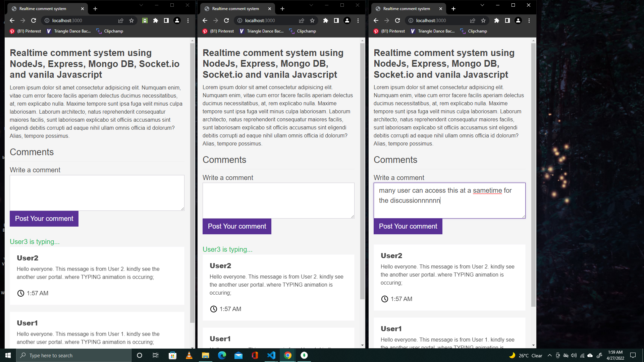644x362 pixels.
Task: Click reload icon in leftmost browser window
Action: point(34,20)
